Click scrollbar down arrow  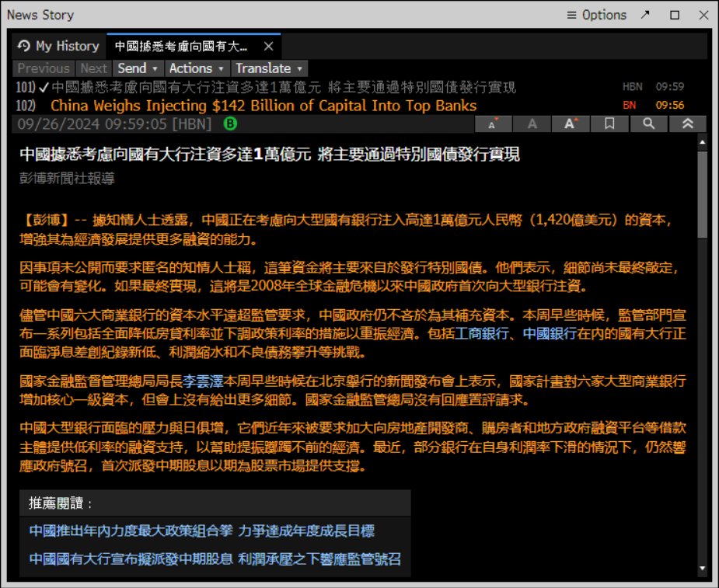703,569
